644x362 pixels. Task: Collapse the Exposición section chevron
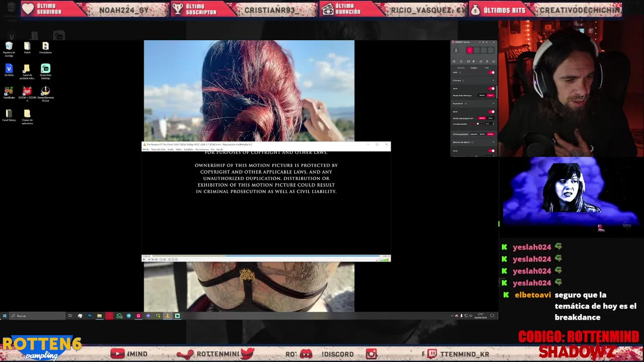(x=493, y=104)
